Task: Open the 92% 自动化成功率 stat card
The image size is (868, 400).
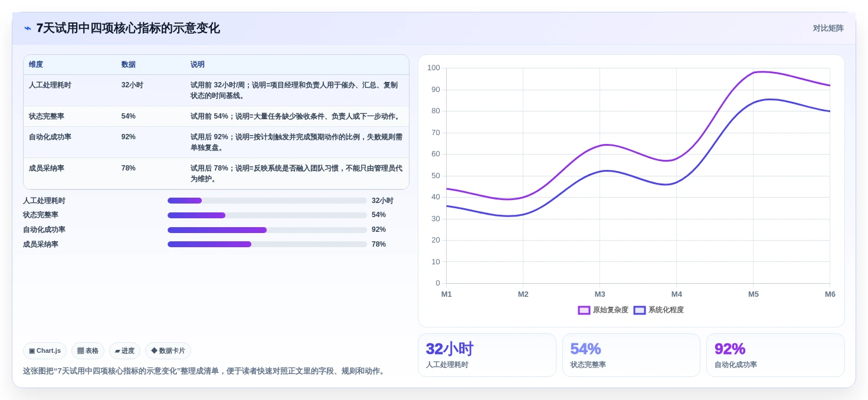Action: 775,355
